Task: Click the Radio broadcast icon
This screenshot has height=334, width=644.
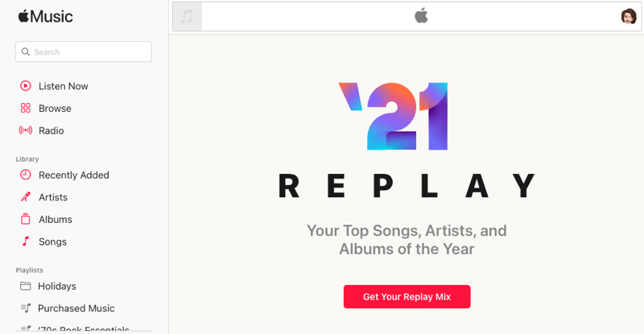Action: pos(26,130)
